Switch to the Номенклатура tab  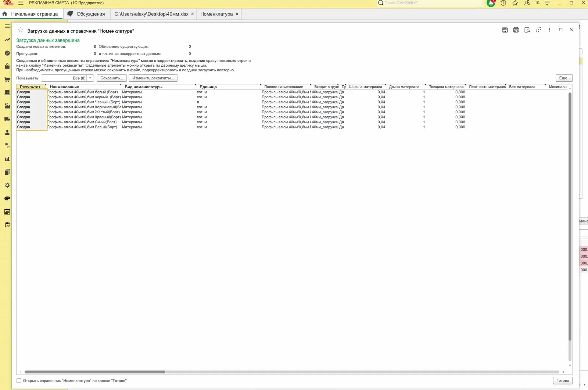click(x=216, y=14)
